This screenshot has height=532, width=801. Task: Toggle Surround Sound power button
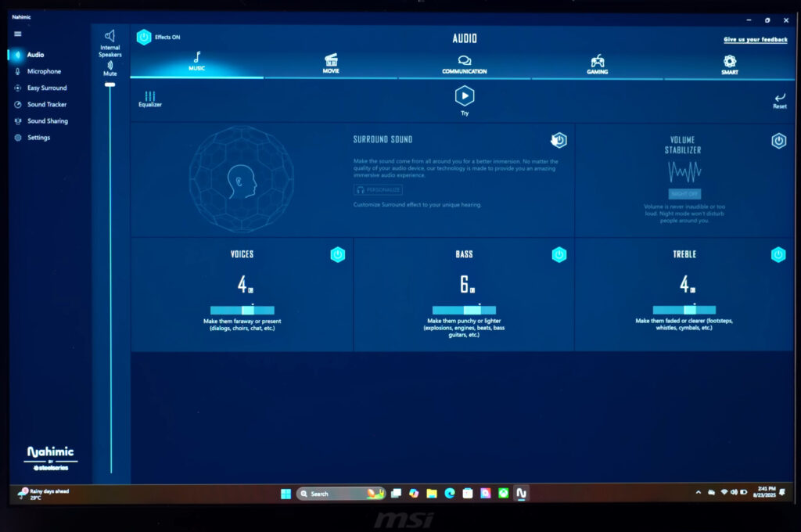click(x=559, y=141)
